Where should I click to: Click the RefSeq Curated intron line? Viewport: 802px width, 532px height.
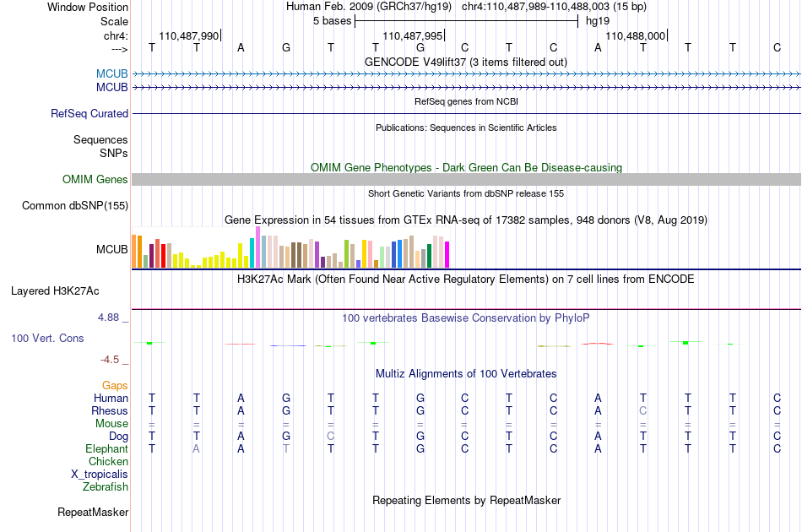(x=467, y=113)
